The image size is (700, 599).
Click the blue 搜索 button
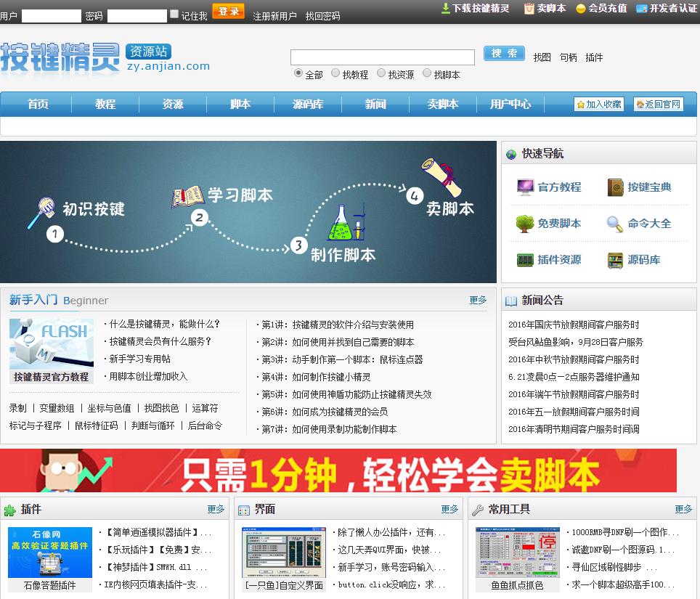504,54
